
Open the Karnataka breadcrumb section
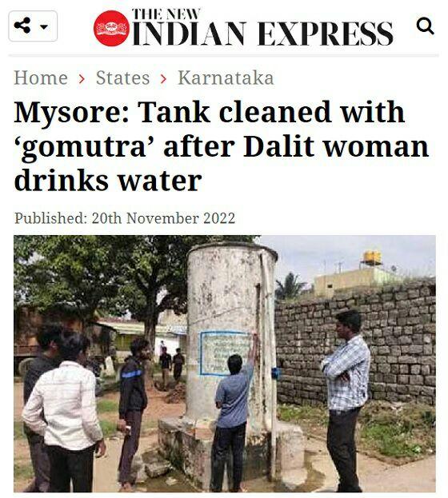point(226,78)
